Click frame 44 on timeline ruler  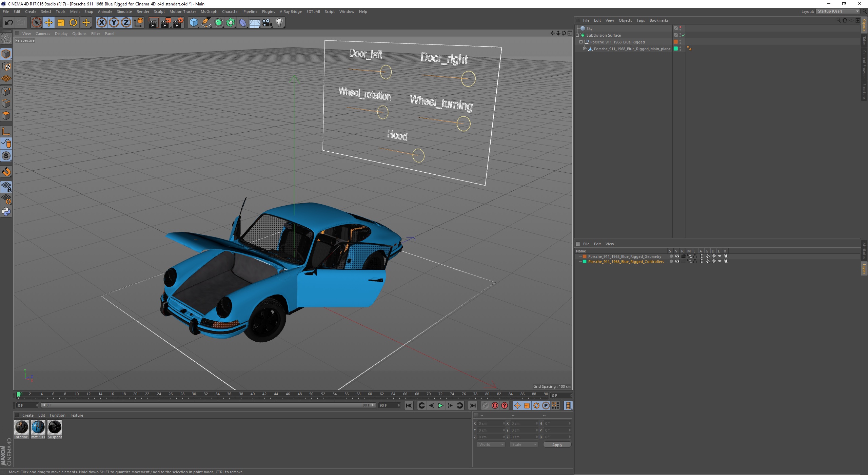click(276, 394)
